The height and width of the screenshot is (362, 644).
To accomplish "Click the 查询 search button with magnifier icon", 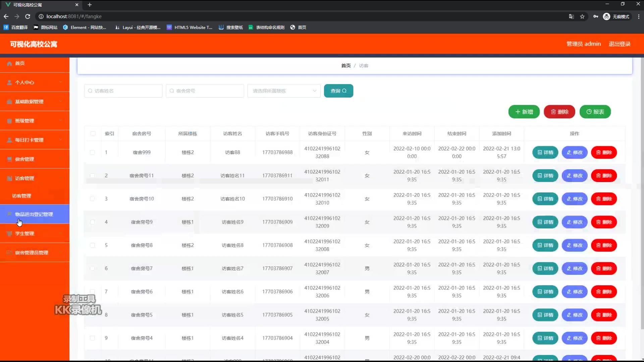I will click(338, 91).
